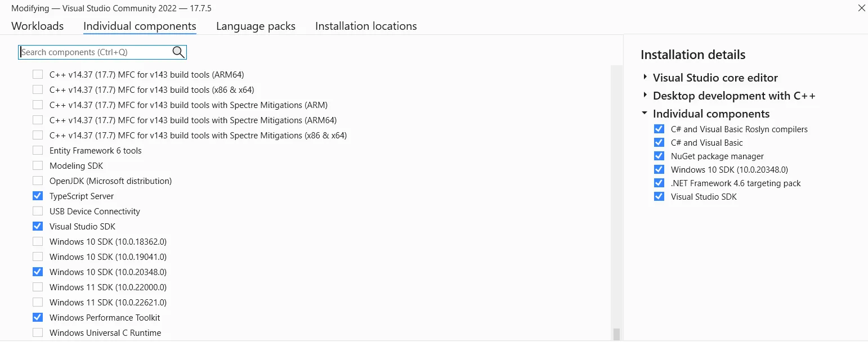Go to Installation locations tab
This screenshot has height=342, width=868.
pyautogui.click(x=366, y=26)
